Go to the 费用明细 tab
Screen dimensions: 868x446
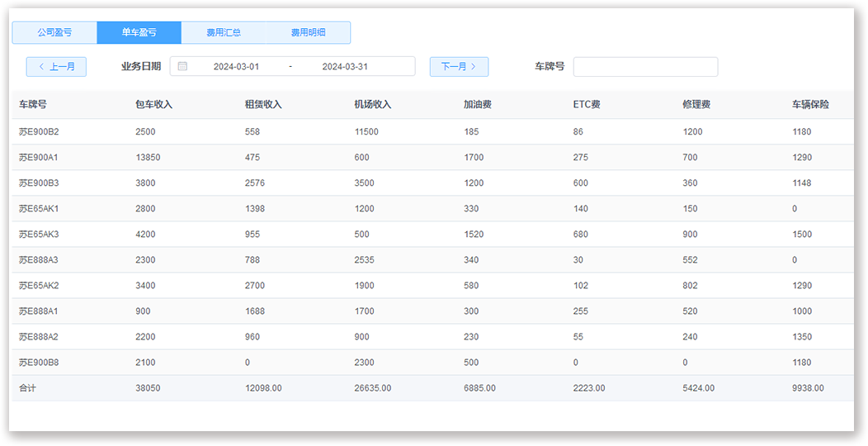(x=308, y=33)
